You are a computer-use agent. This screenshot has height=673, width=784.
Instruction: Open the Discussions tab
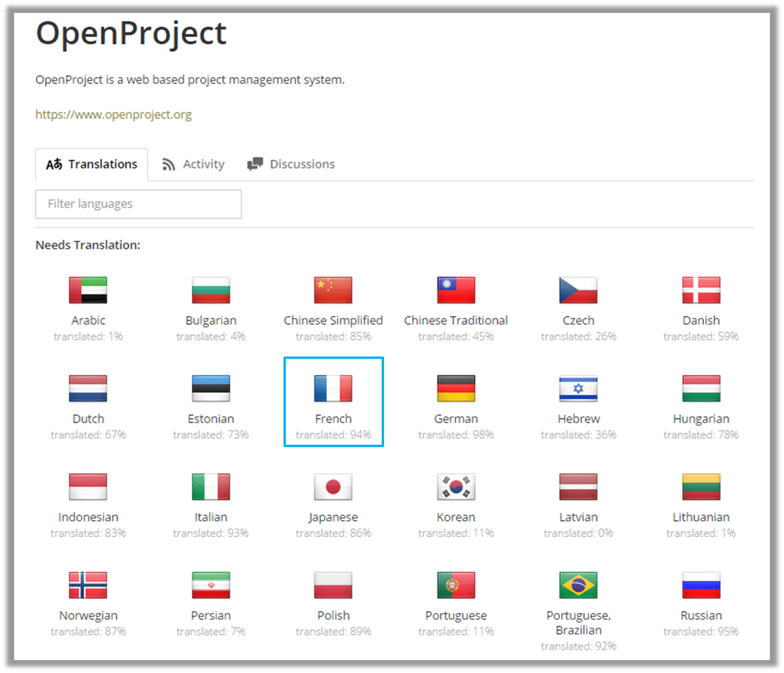tap(291, 164)
